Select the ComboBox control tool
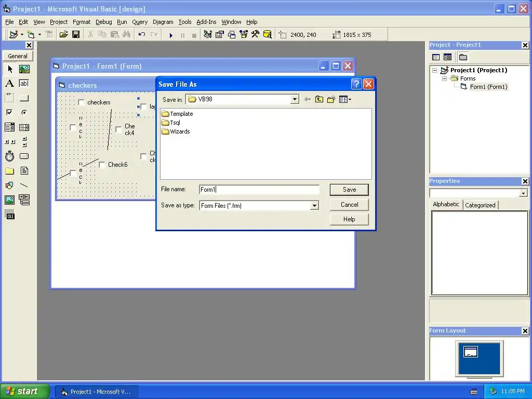This screenshot has width=532, height=399. coord(10,127)
